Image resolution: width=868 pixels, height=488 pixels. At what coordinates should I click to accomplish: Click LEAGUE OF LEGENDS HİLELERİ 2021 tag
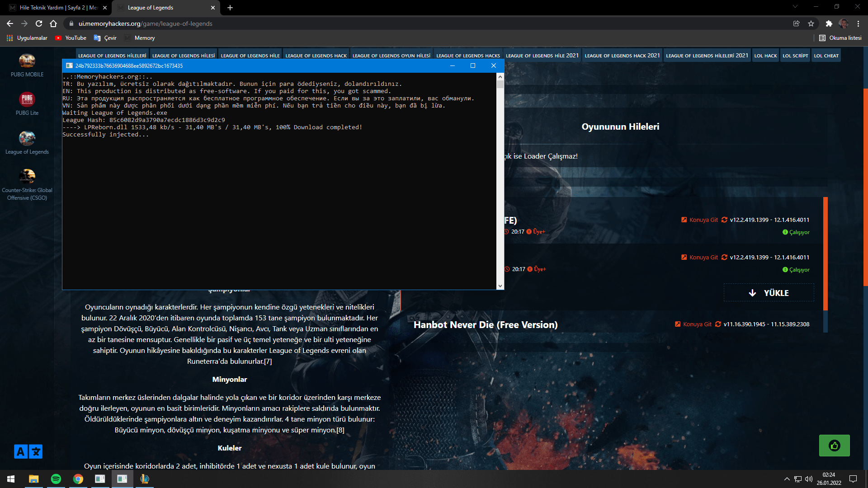click(x=707, y=56)
